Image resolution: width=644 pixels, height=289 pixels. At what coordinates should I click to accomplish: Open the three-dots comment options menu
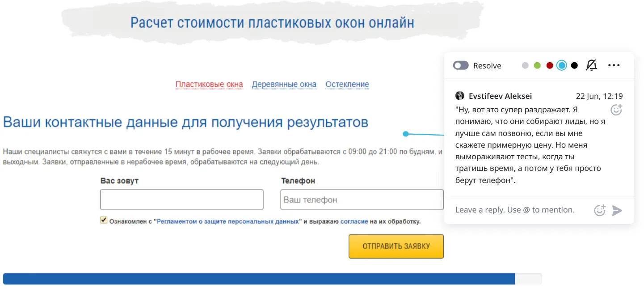(614, 65)
